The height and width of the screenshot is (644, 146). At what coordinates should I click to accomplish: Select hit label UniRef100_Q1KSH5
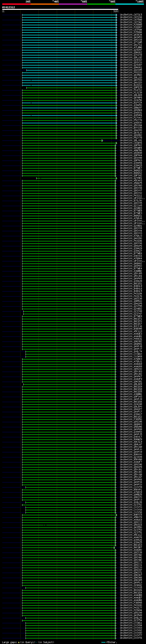[131, 70]
